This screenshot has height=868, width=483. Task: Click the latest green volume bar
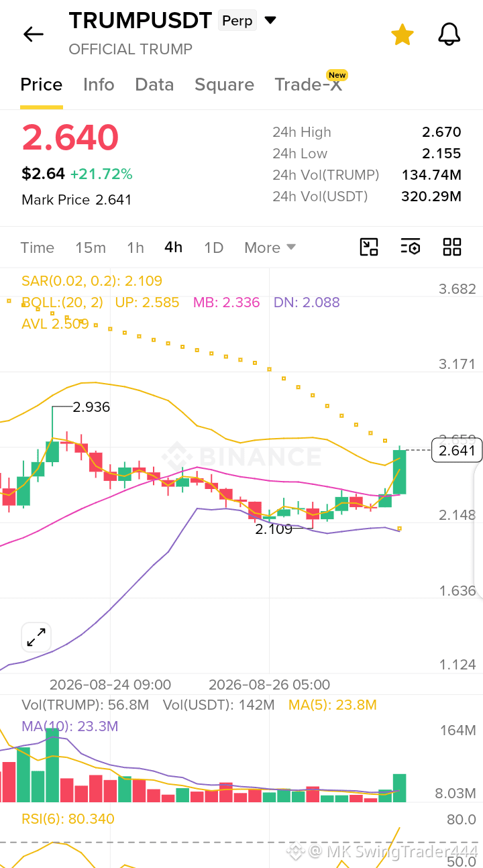coord(399,788)
